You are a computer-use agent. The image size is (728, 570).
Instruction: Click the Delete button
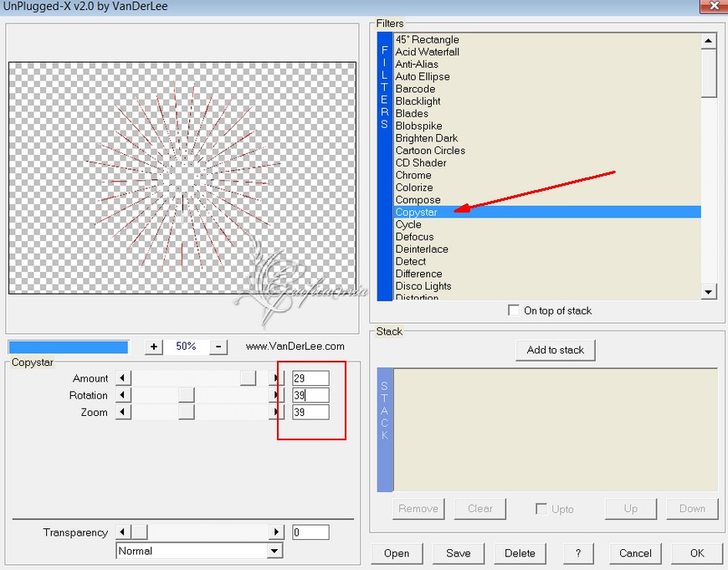click(520, 553)
